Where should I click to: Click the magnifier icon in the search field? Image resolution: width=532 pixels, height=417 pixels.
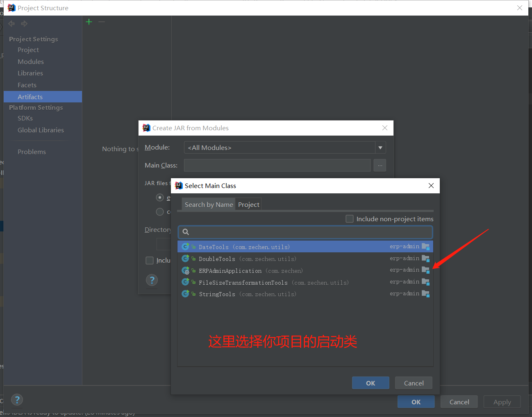(x=186, y=231)
